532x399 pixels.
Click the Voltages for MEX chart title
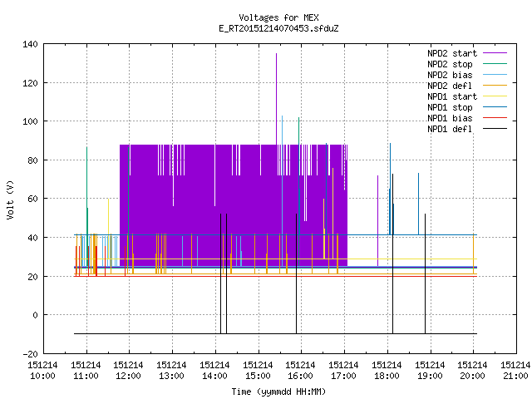[278, 17]
